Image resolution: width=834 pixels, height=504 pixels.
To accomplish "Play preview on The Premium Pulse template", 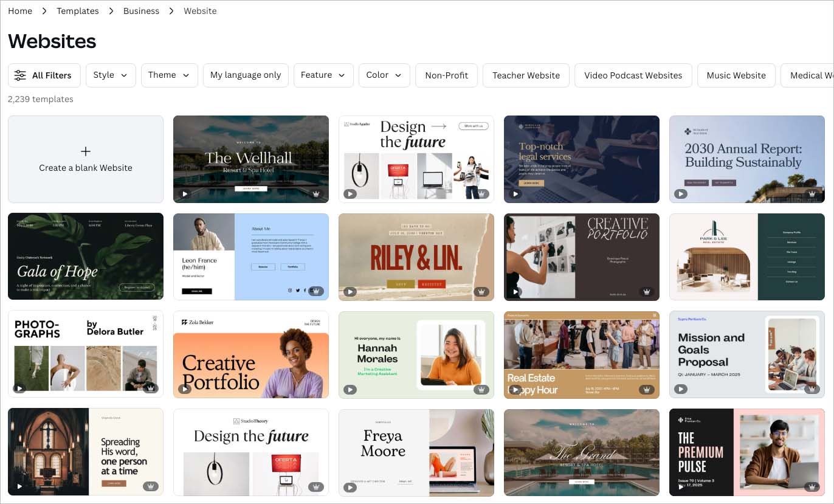I will (x=681, y=487).
